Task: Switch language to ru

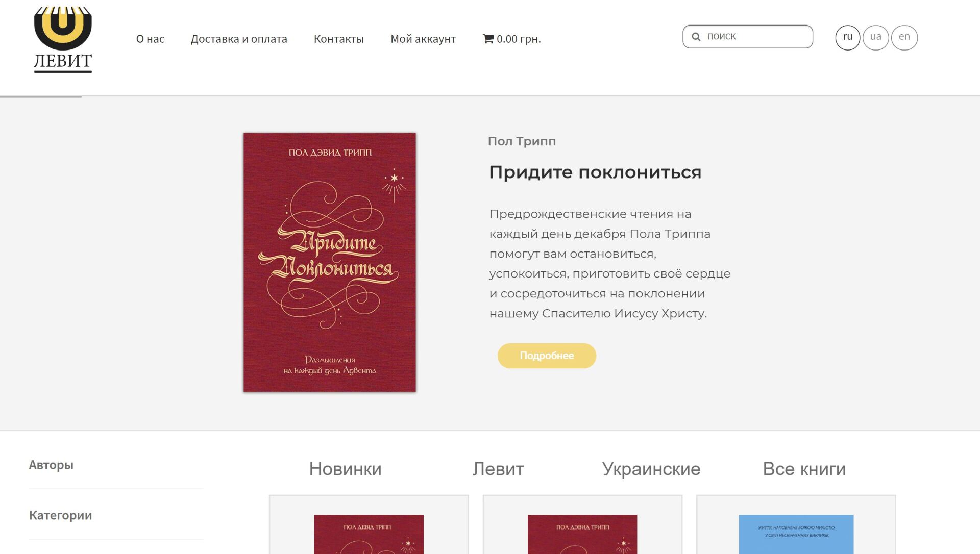Action: pyautogui.click(x=848, y=37)
